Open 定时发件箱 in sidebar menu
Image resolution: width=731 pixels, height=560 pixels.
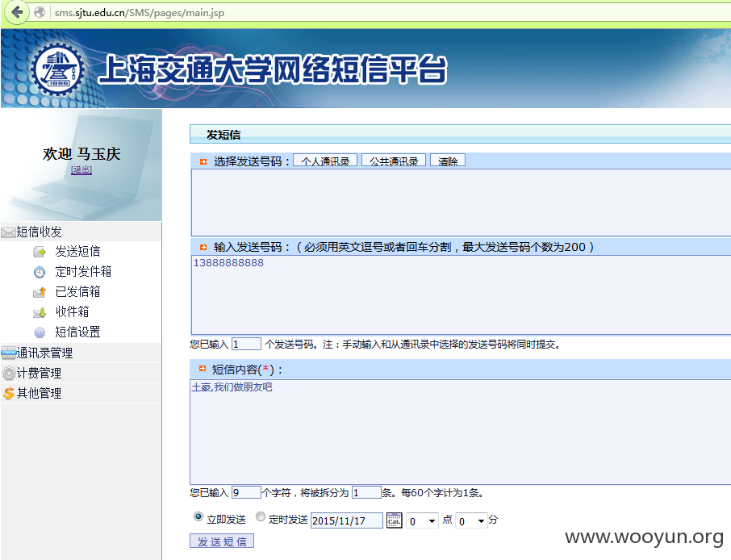[x=83, y=272]
